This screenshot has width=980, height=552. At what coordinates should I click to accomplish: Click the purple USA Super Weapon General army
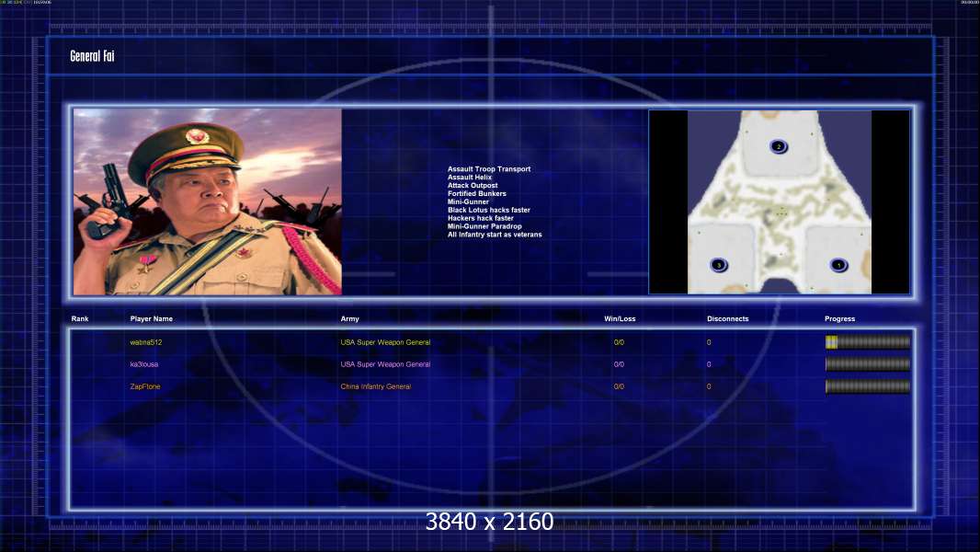pos(385,364)
